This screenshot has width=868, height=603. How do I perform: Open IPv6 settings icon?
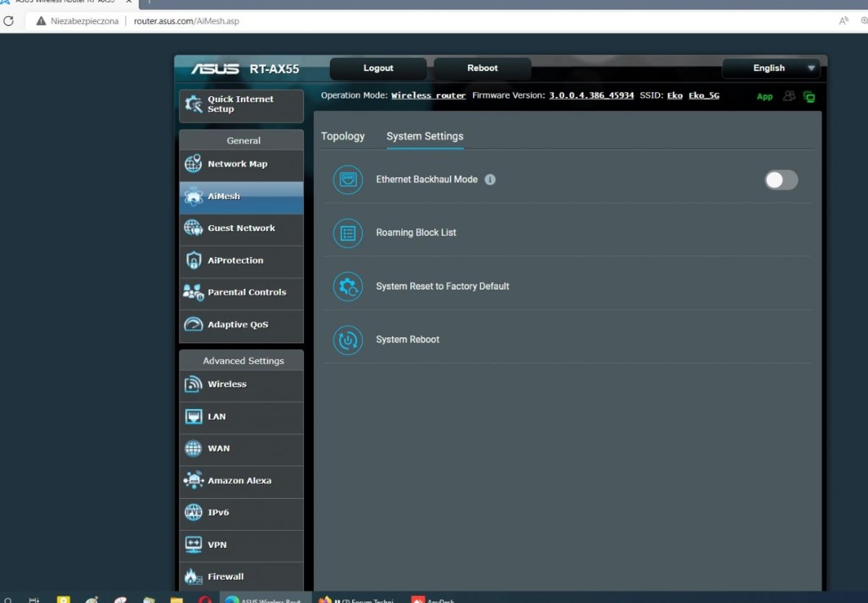point(193,513)
